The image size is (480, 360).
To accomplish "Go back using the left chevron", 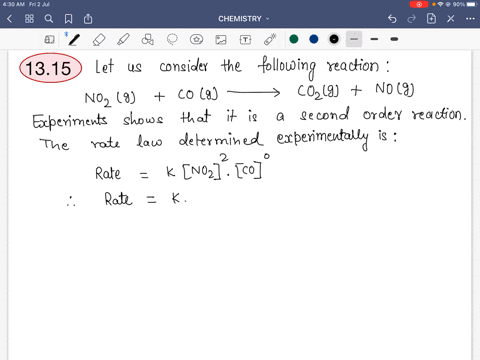I will [x=9, y=19].
